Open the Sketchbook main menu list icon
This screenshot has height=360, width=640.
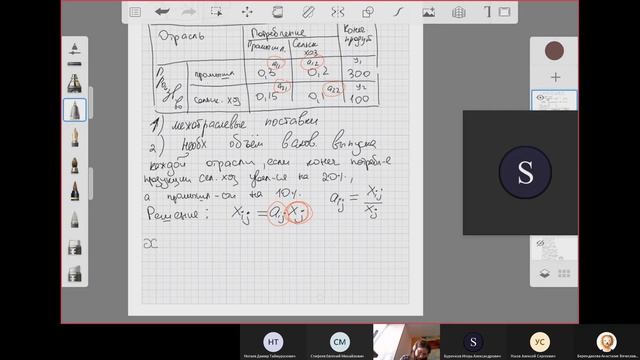pos(135,12)
